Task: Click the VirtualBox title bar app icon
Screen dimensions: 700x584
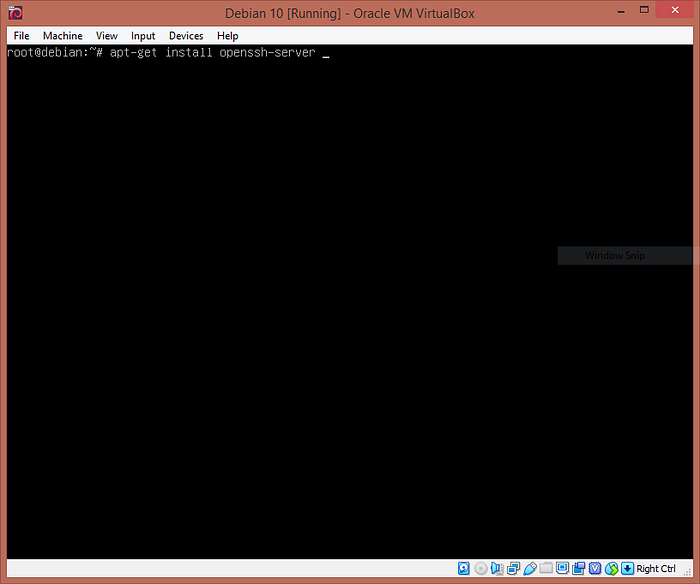Action: tap(15, 13)
